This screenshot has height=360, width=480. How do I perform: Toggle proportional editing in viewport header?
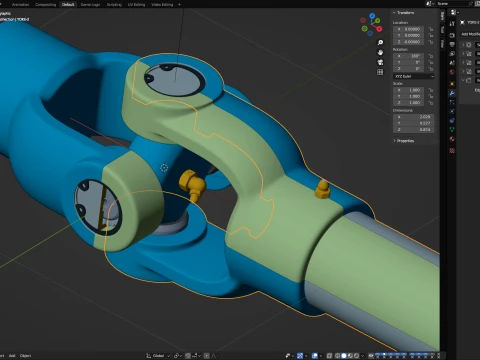[x=207, y=356]
